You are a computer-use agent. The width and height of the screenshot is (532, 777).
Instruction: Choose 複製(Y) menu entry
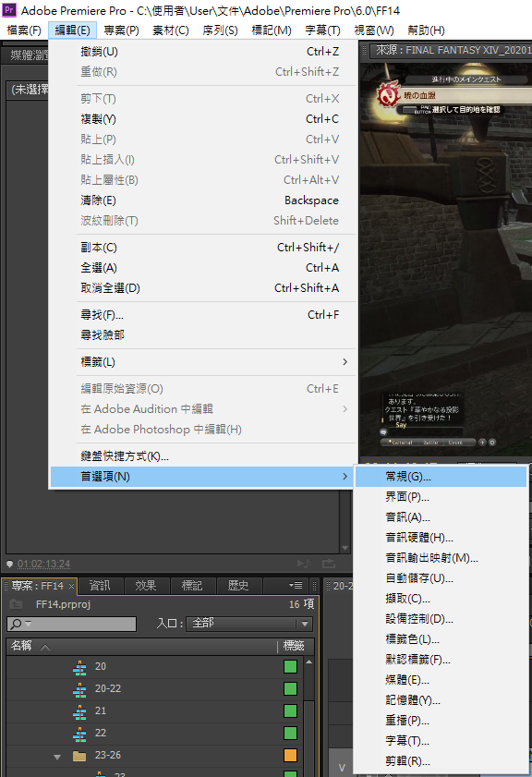coord(203,119)
